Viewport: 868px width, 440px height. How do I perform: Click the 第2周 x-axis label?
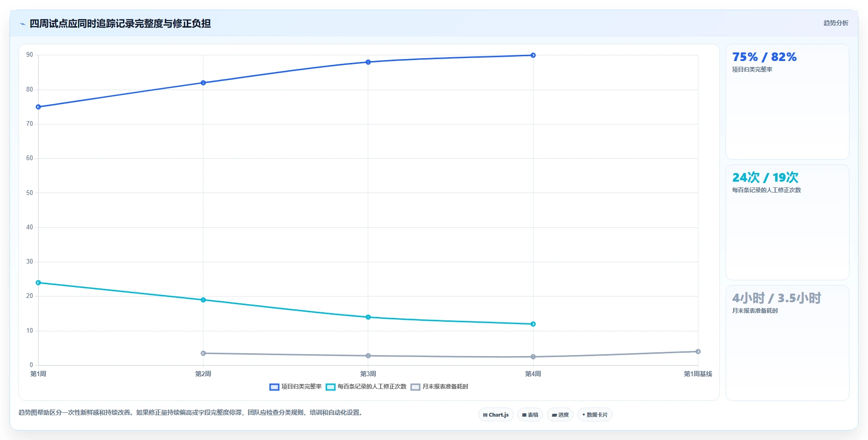203,374
